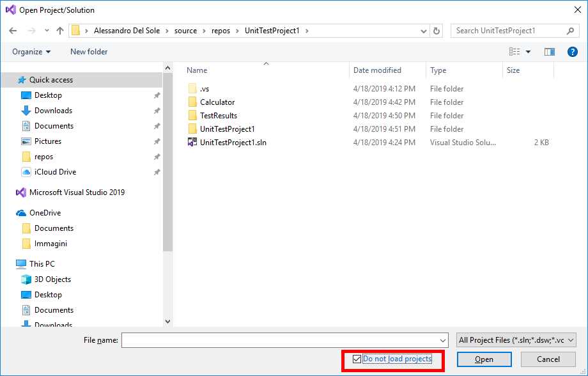
Task: Expand the address bar path dropdown
Action: pos(424,30)
